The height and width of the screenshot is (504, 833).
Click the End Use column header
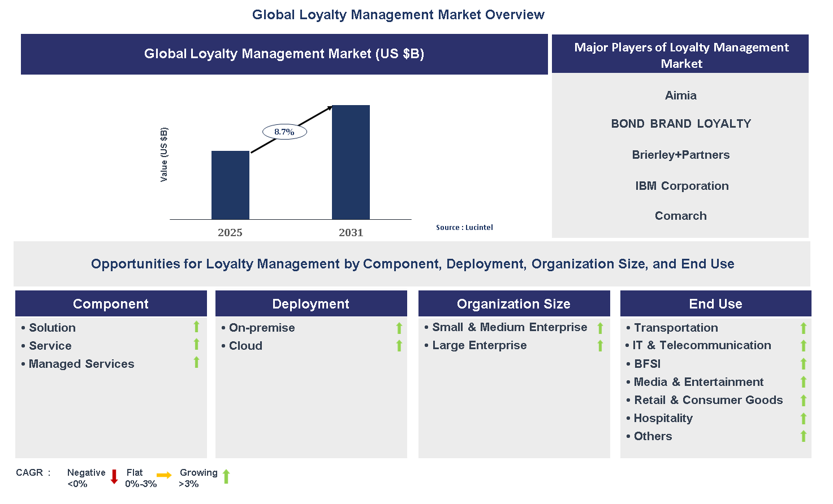(715, 303)
